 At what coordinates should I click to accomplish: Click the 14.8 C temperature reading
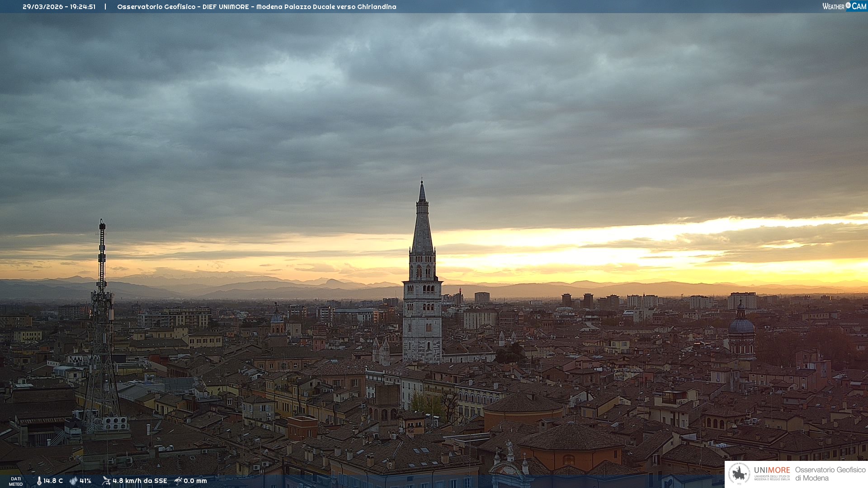click(x=53, y=481)
